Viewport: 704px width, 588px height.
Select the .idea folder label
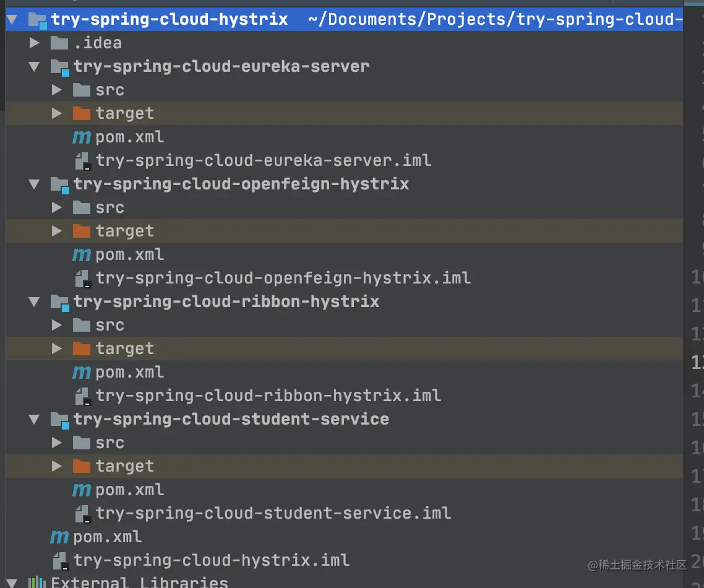97,43
